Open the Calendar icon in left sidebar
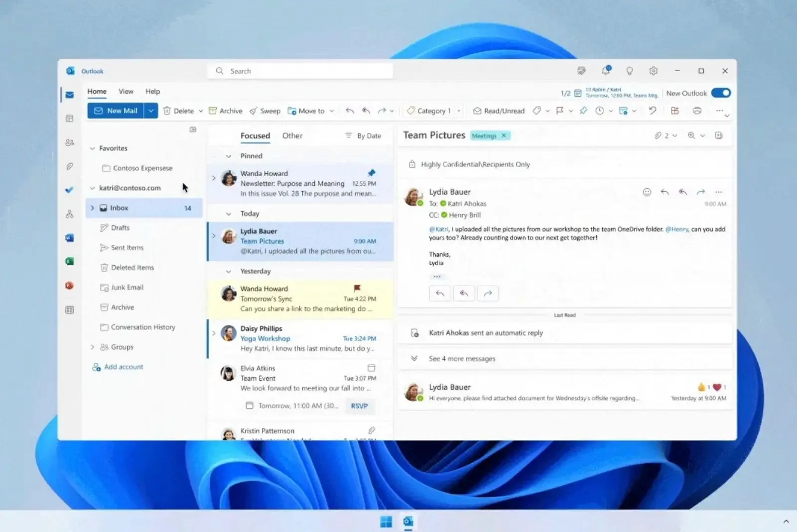The image size is (797, 532). (69, 118)
